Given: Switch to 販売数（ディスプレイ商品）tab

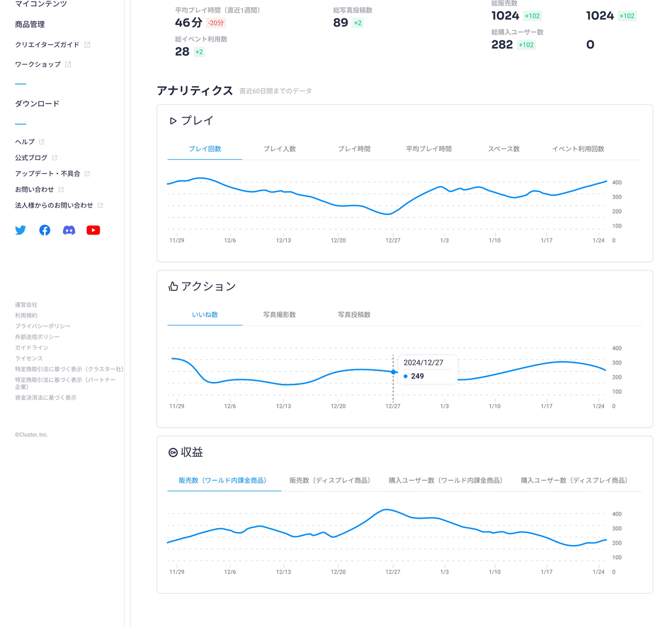Looking at the screenshot, I should point(332,481).
